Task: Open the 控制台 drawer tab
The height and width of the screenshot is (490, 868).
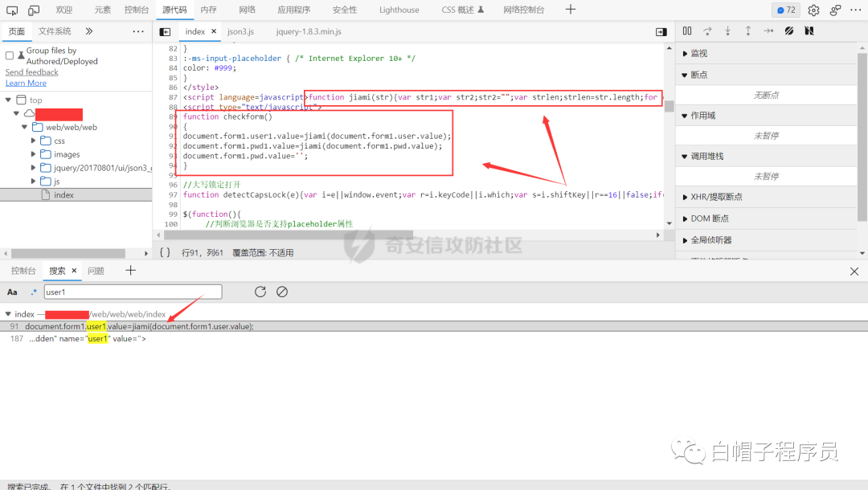Action: click(x=23, y=271)
